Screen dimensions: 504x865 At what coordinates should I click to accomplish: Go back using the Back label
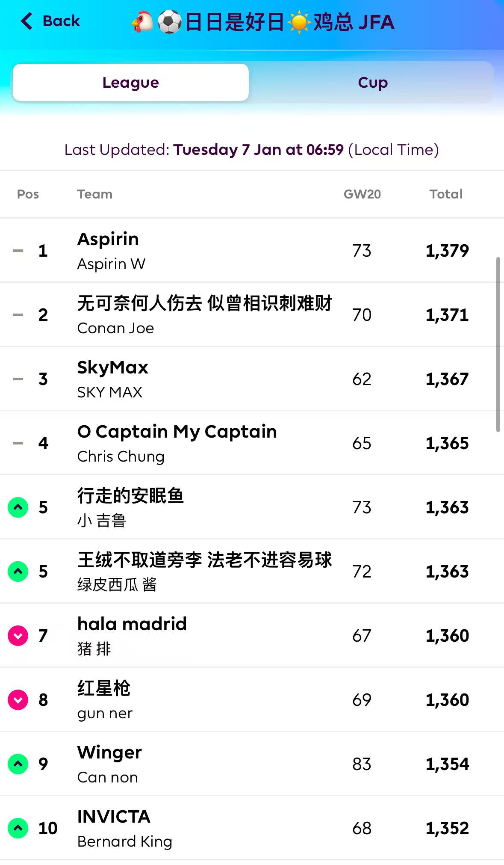point(61,21)
